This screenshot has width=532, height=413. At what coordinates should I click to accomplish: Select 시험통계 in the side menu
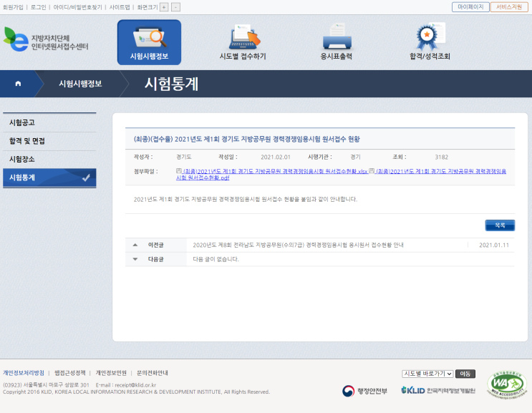(x=49, y=178)
